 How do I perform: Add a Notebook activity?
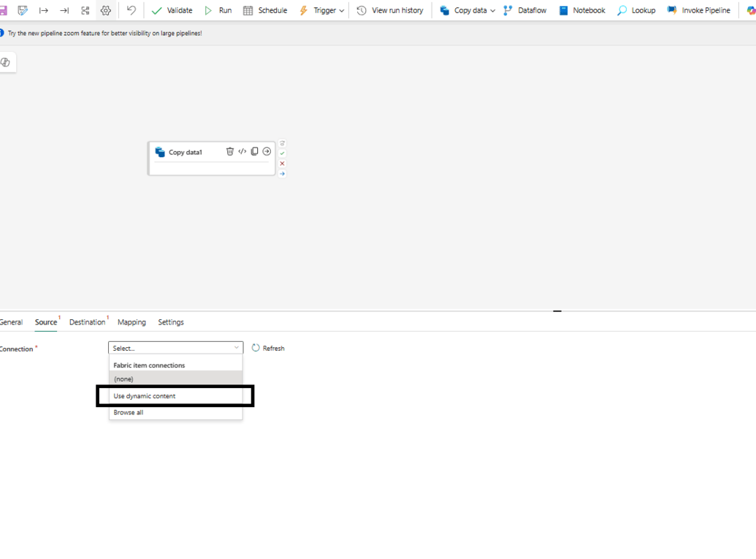[x=582, y=10]
